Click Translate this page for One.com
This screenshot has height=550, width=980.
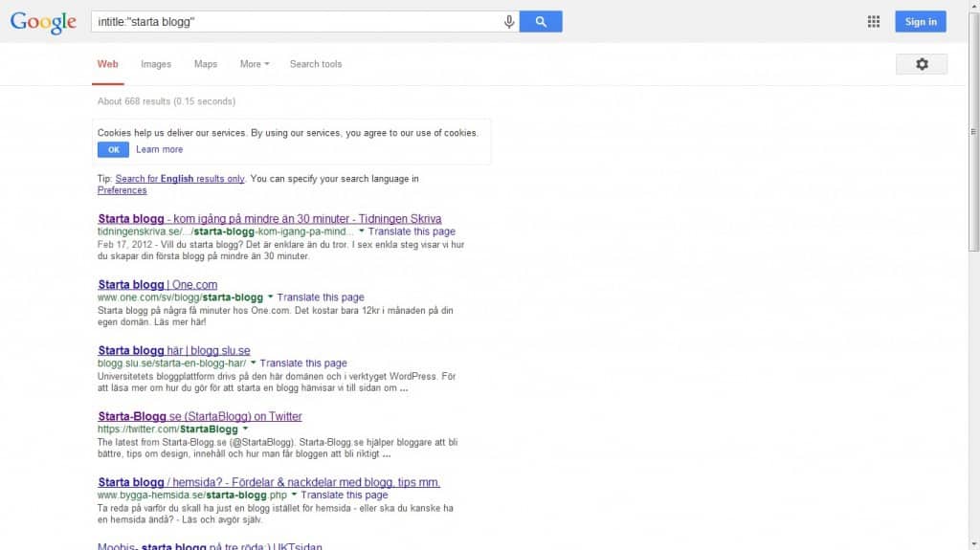321,297
